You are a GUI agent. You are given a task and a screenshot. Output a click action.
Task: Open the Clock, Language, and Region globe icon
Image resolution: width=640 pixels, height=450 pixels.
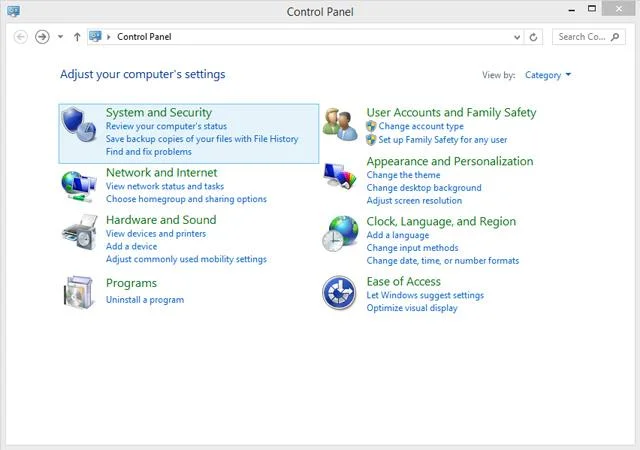tap(340, 233)
